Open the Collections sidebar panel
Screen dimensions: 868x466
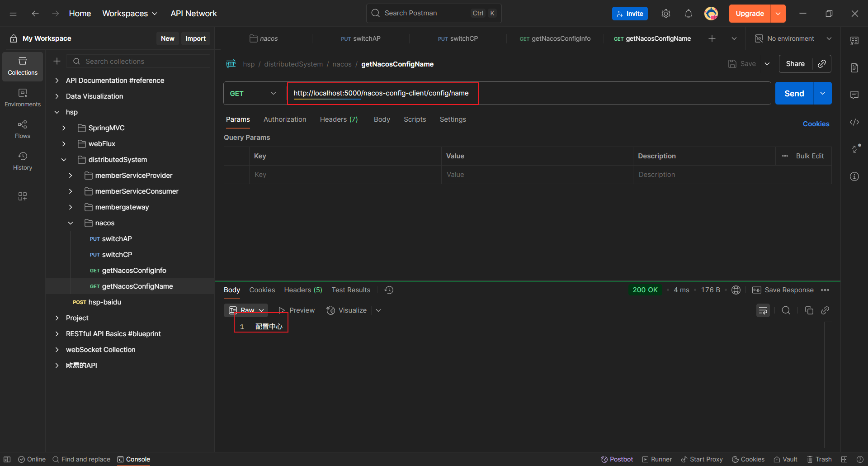[x=23, y=66]
